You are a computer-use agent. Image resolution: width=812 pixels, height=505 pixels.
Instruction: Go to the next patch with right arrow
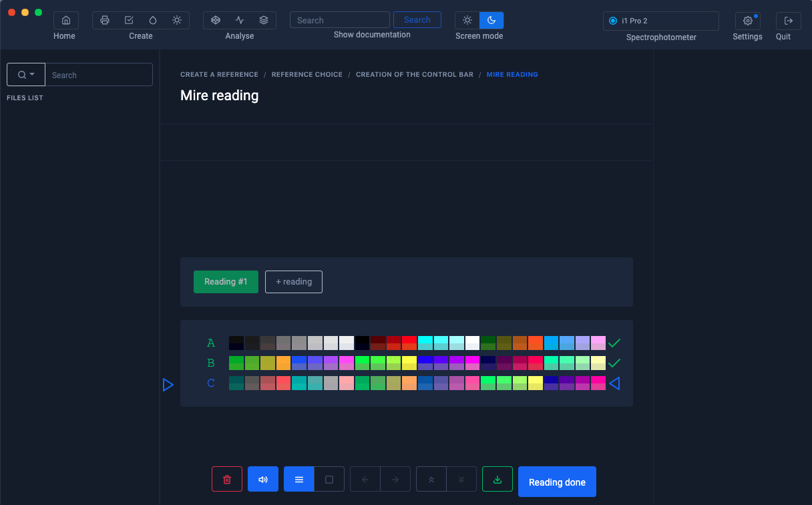click(x=395, y=480)
